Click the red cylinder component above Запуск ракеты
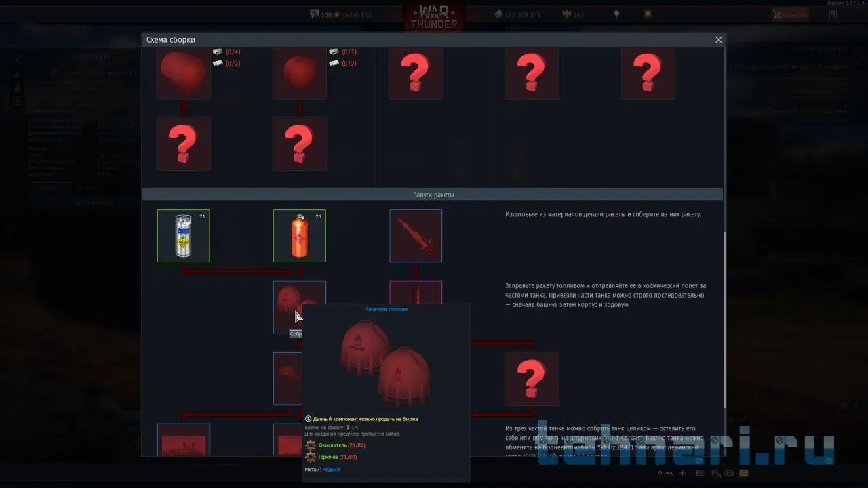Screen dimensions: 868x488 click(x=183, y=73)
